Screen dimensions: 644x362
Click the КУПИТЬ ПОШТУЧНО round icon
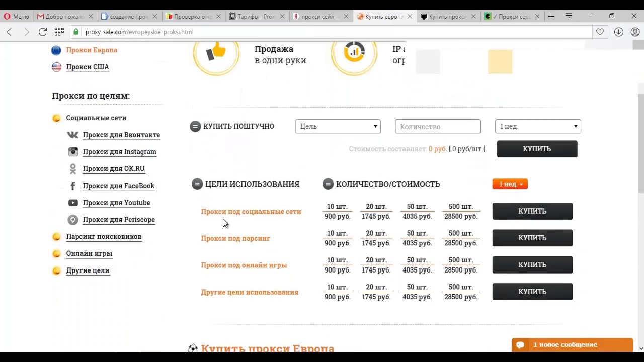tap(195, 126)
